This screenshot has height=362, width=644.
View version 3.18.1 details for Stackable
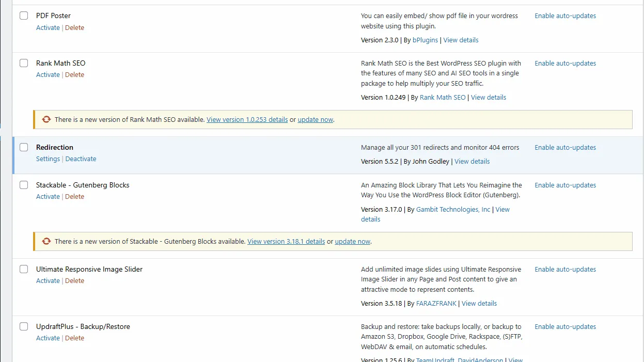(286, 241)
